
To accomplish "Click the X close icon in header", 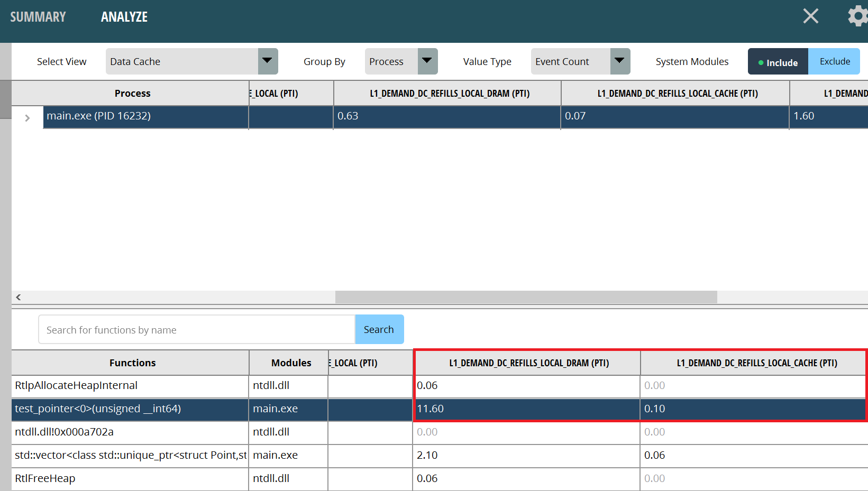I will coord(810,16).
